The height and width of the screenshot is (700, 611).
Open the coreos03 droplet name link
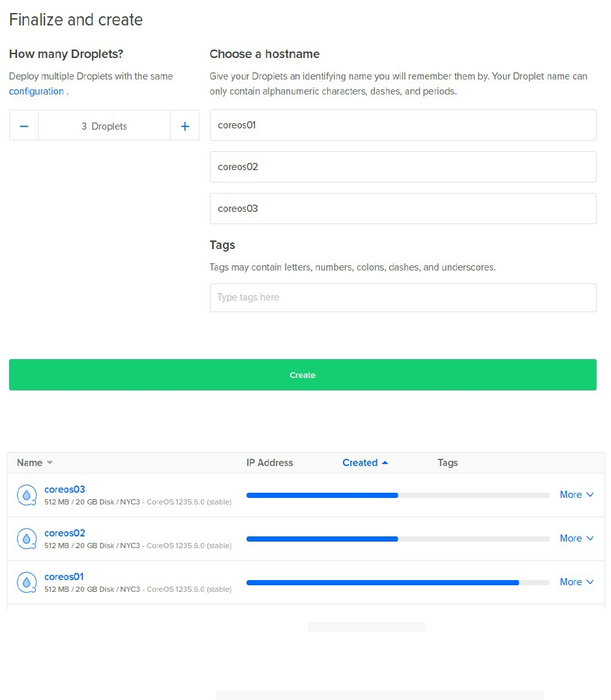click(x=65, y=489)
